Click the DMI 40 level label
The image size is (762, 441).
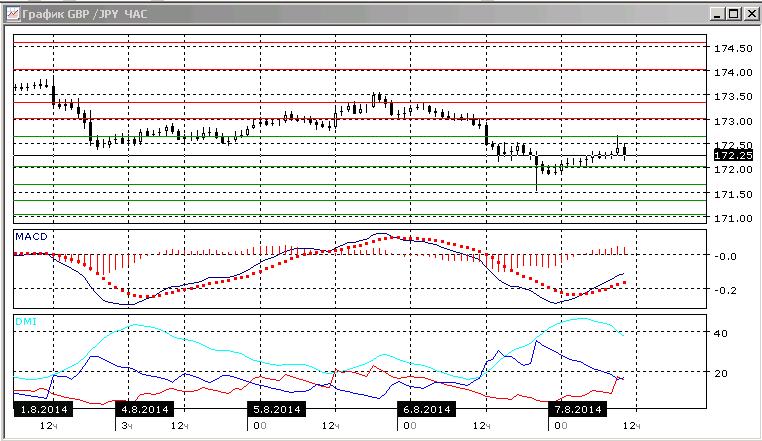coord(721,334)
